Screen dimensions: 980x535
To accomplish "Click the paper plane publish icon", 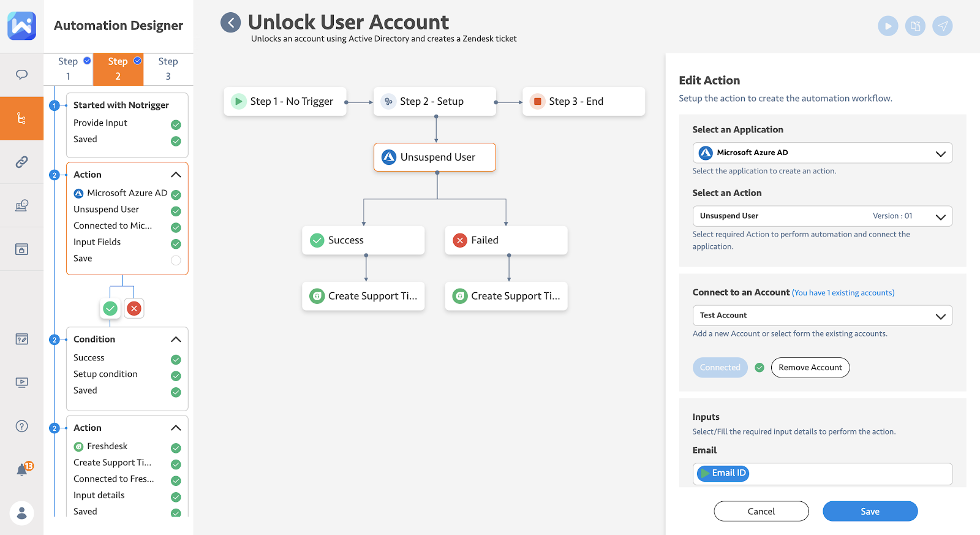I will [942, 26].
